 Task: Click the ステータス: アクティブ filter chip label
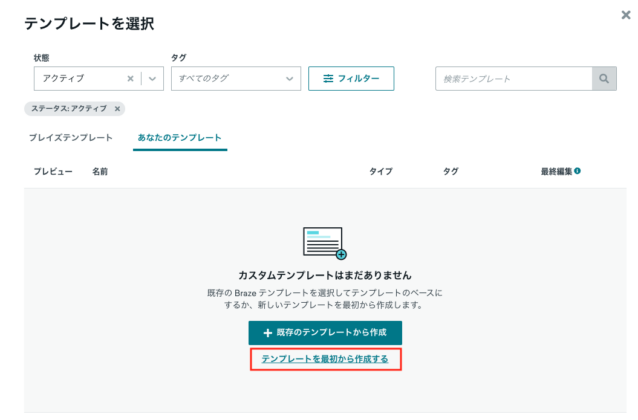coord(69,109)
